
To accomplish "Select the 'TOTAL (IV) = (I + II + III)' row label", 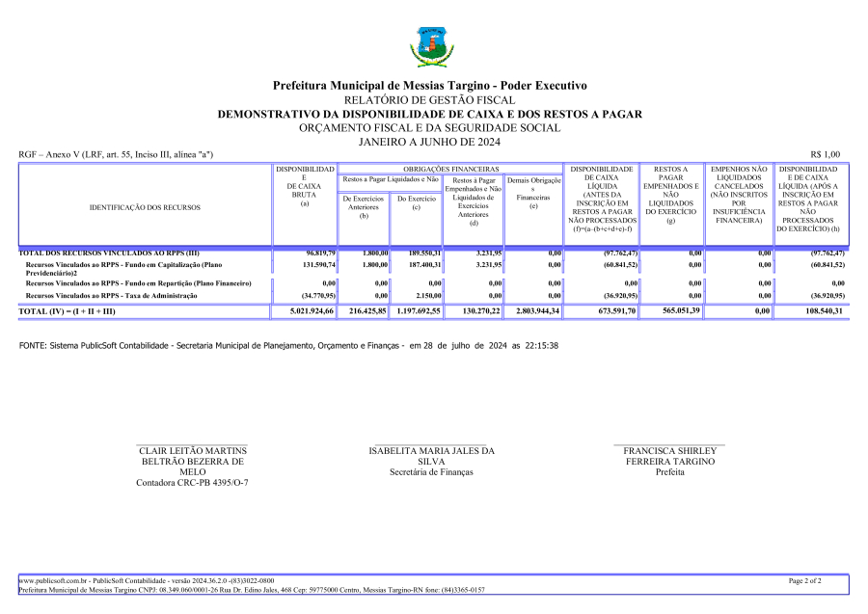I will point(67,312).
